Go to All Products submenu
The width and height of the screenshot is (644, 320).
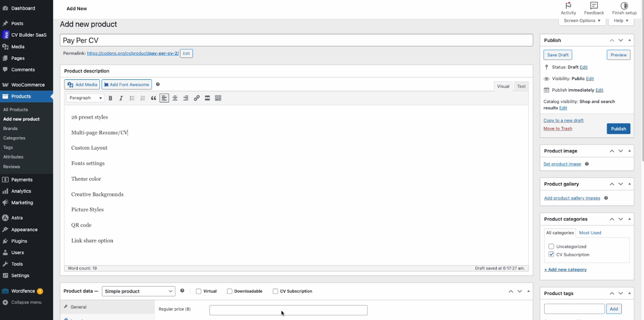pyautogui.click(x=16, y=110)
